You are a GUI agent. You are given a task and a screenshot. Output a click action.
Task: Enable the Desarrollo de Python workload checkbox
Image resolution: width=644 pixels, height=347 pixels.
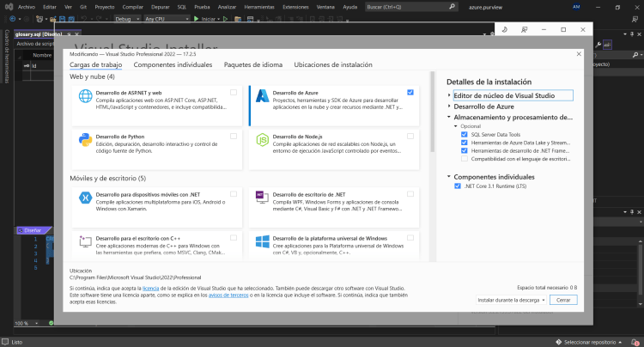point(234,136)
